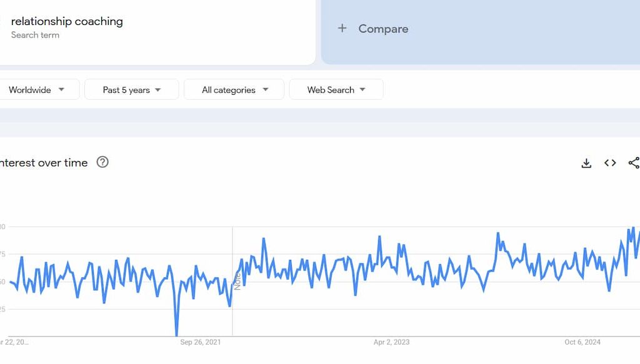The width and height of the screenshot is (640, 364).
Task: Click the lowest dip on the trend line
Action: pyautogui.click(x=177, y=335)
